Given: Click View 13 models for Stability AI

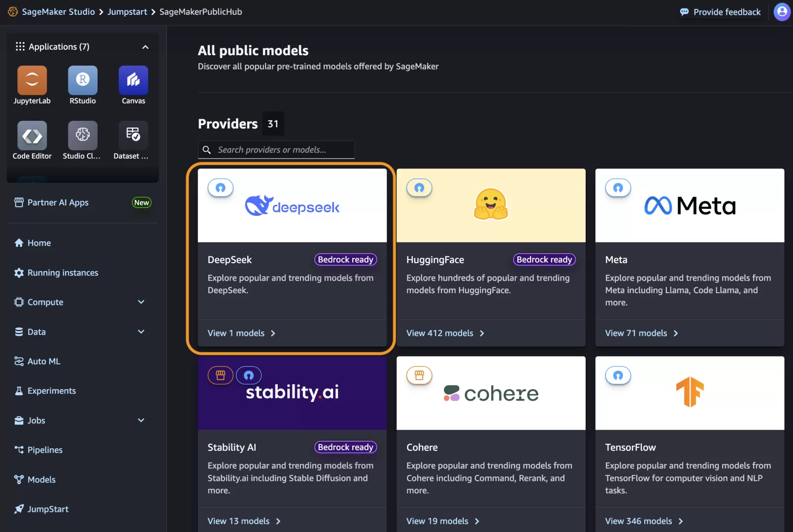Looking at the screenshot, I should (244, 521).
